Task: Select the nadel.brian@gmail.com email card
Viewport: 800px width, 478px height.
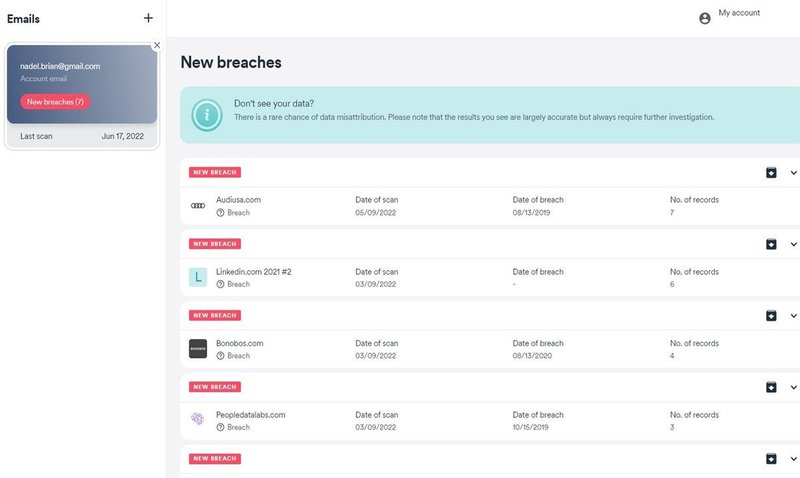Action: coord(82,84)
